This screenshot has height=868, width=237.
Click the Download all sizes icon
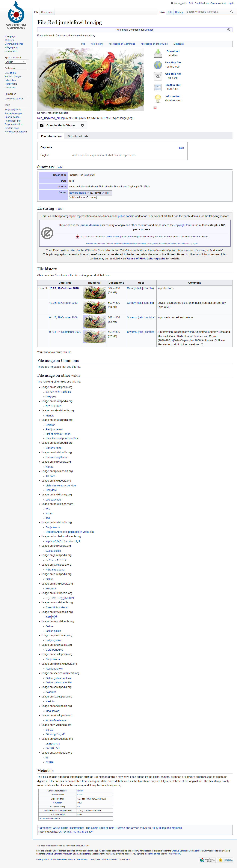pyautogui.click(x=158, y=53)
